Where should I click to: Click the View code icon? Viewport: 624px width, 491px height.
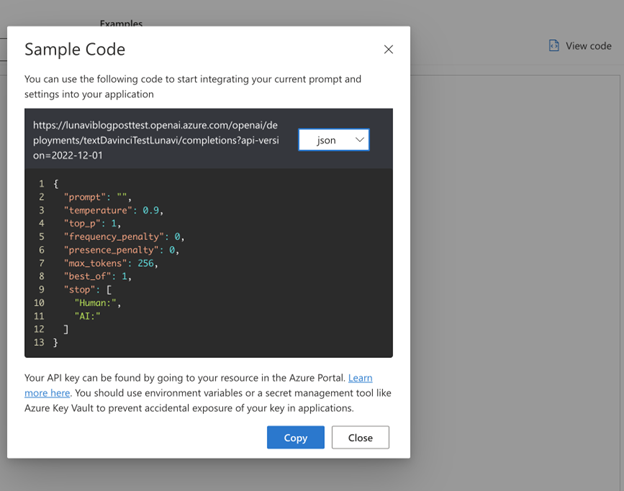pos(554,46)
